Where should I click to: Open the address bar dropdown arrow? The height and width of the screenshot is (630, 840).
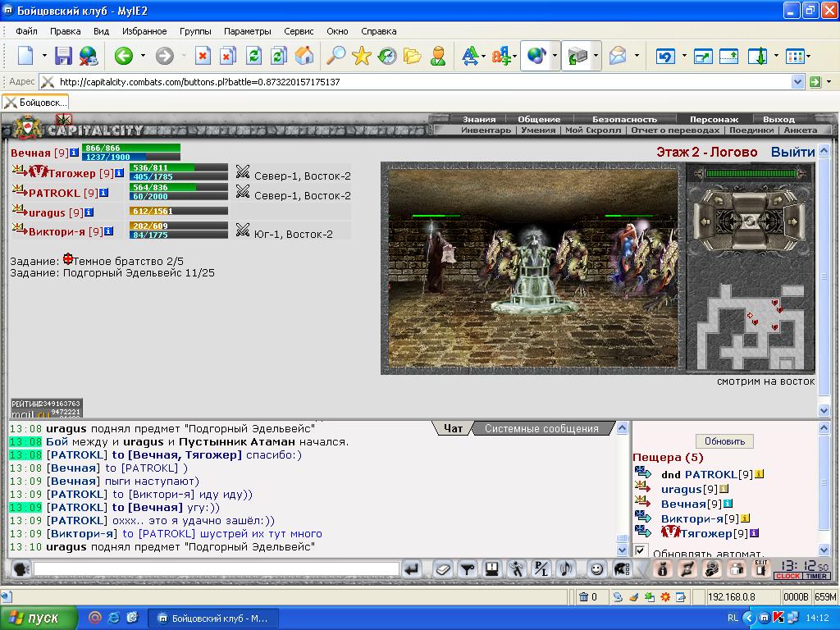pos(797,82)
